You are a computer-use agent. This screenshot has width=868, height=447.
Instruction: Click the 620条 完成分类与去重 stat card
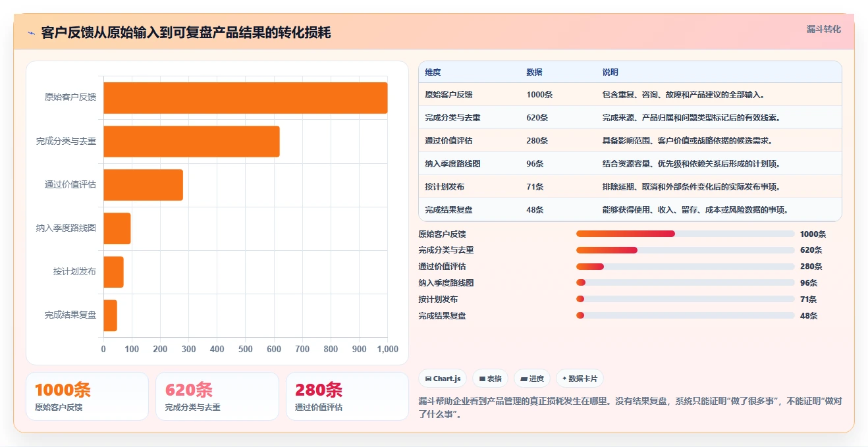click(x=217, y=396)
